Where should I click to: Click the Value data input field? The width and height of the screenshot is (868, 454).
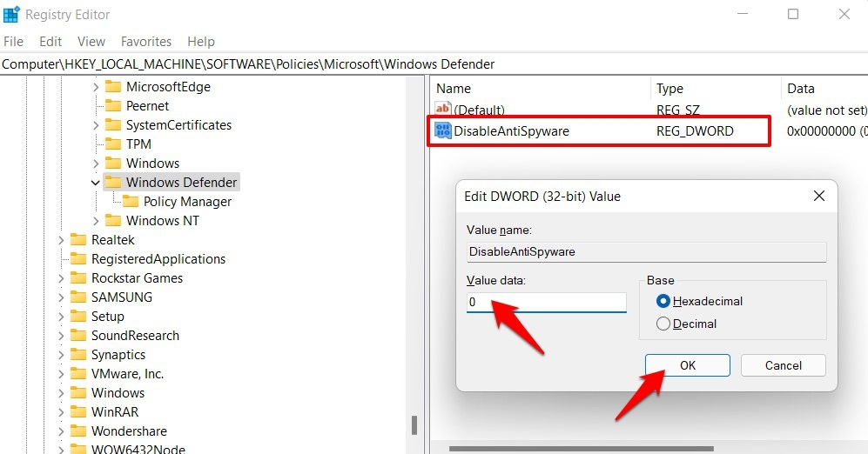pos(546,303)
